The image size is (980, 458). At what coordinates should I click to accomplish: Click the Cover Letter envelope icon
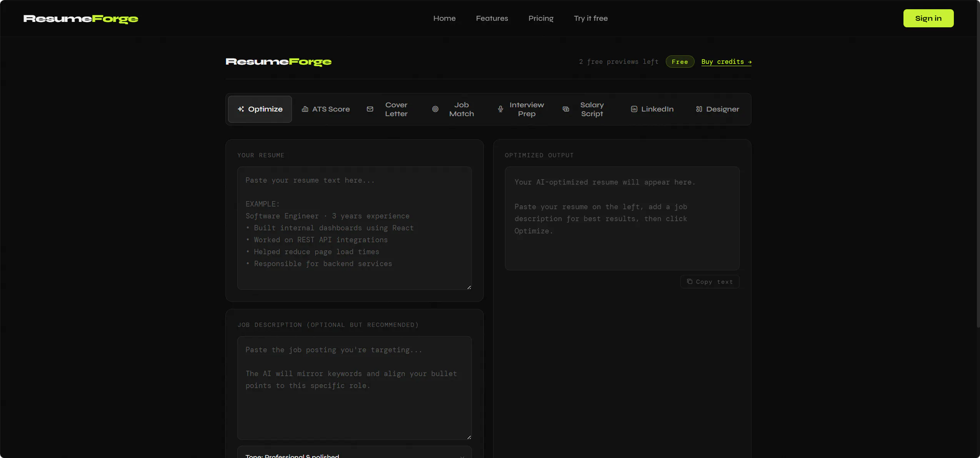[370, 109]
